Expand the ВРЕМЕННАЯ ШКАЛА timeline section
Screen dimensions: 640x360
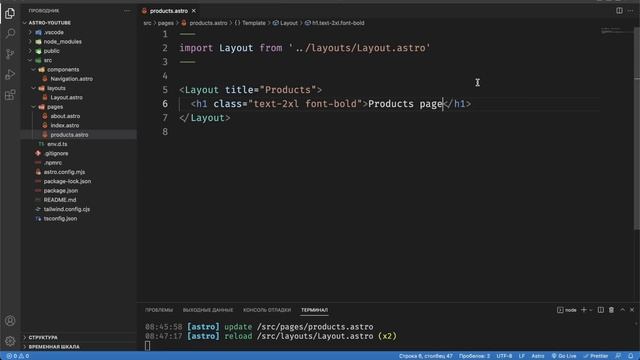(x=54, y=347)
